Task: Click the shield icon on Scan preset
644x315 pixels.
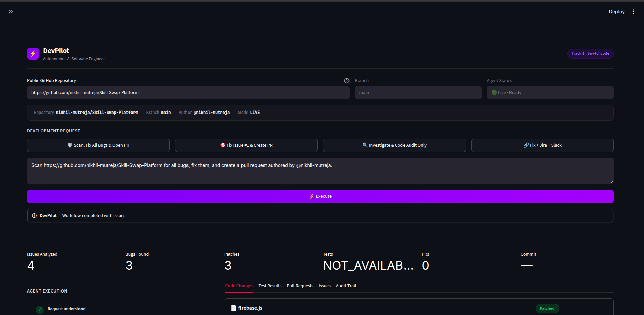Action: (x=70, y=145)
